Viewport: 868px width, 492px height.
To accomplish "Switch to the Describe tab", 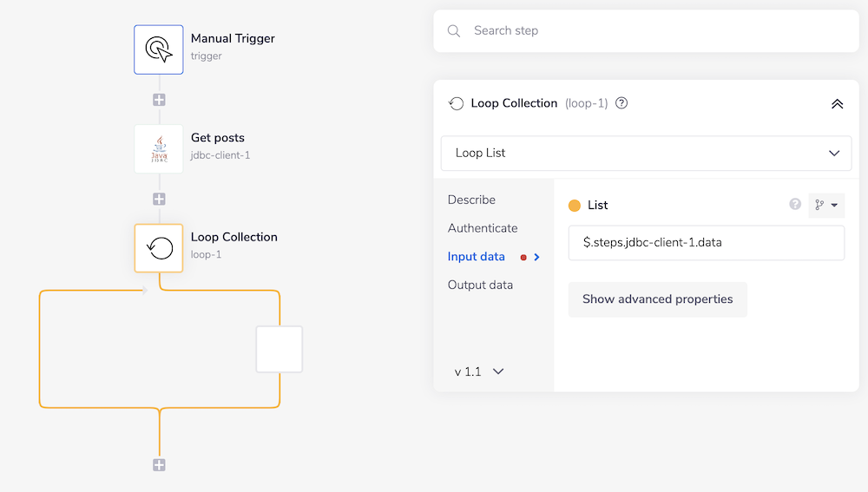I will tap(471, 200).
